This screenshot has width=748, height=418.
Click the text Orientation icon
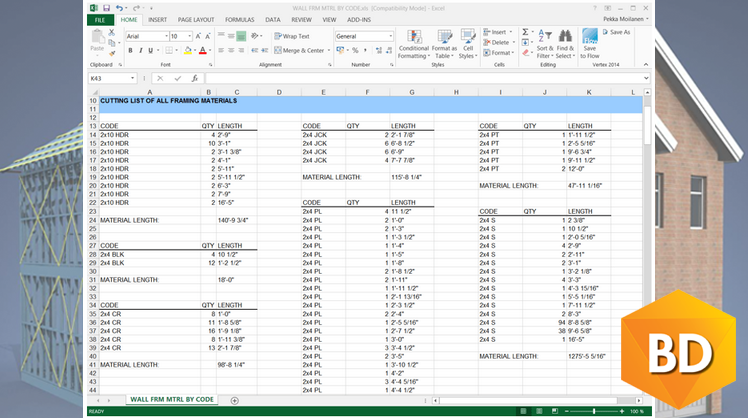coord(255,36)
